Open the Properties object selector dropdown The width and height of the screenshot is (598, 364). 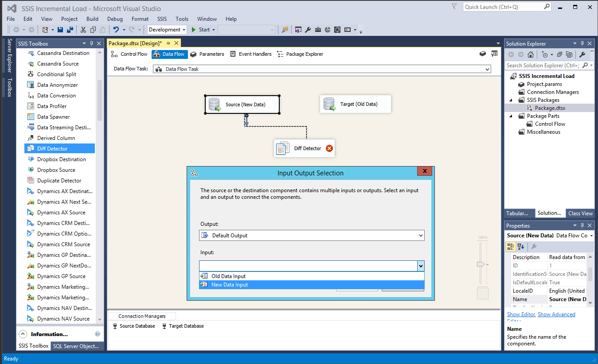coord(591,236)
